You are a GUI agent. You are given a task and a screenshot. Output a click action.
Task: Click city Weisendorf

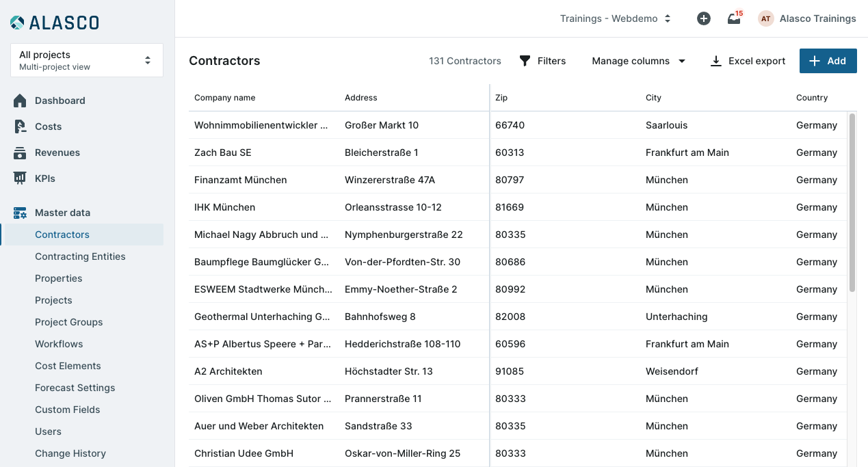click(672, 371)
